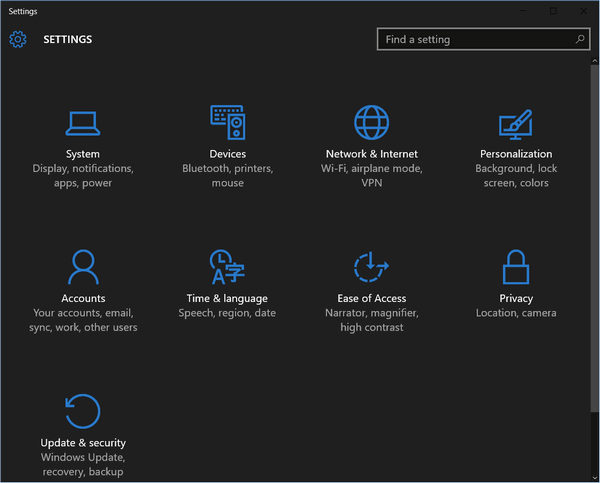Open the Accounts person icon
Viewport: 600px width, 483px height.
coord(83,267)
